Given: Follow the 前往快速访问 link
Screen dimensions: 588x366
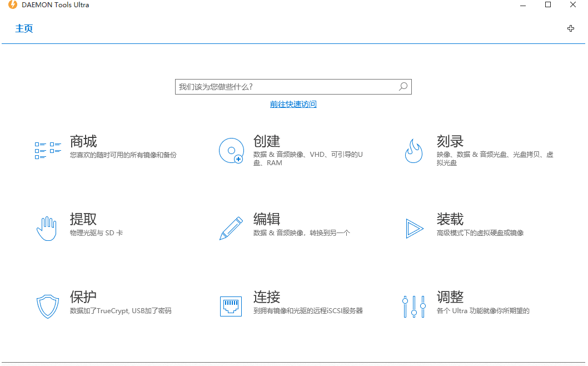Looking at the screenshot, I should [293, 105].
